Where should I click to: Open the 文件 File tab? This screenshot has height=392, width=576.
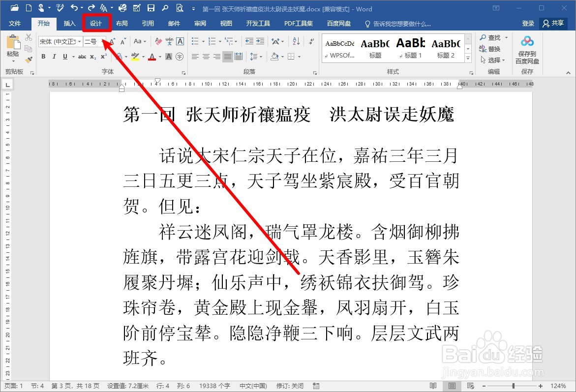(15, 24)
